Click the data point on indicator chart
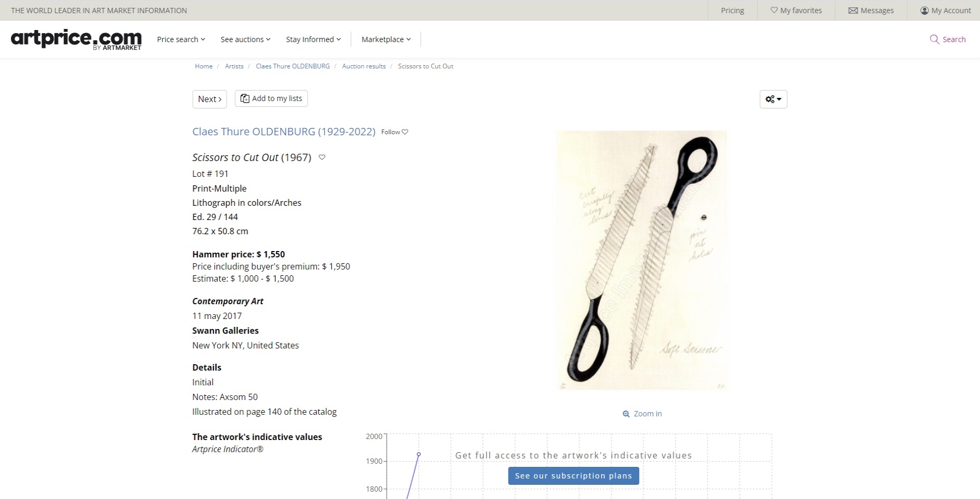Screen dimensions: 980x499 tap(419, 454)
